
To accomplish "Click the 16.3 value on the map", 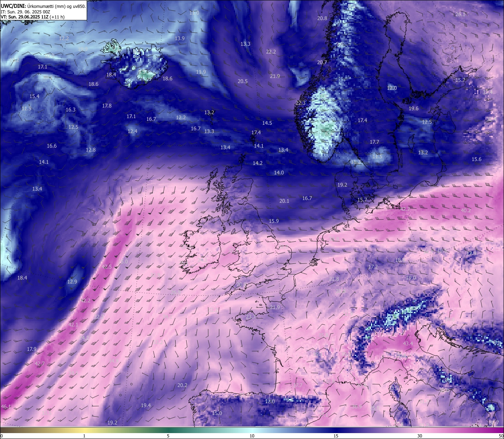I will point(70,109).
